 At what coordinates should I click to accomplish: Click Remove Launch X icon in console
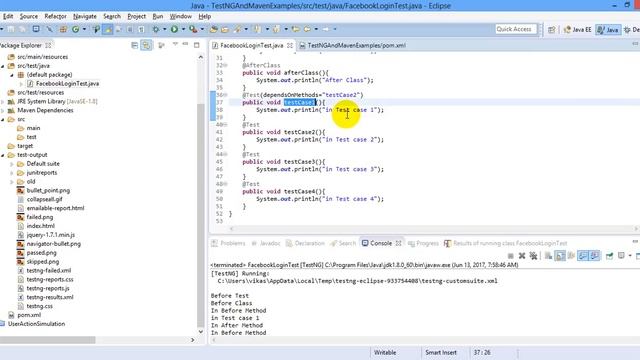tap(522, 256)
